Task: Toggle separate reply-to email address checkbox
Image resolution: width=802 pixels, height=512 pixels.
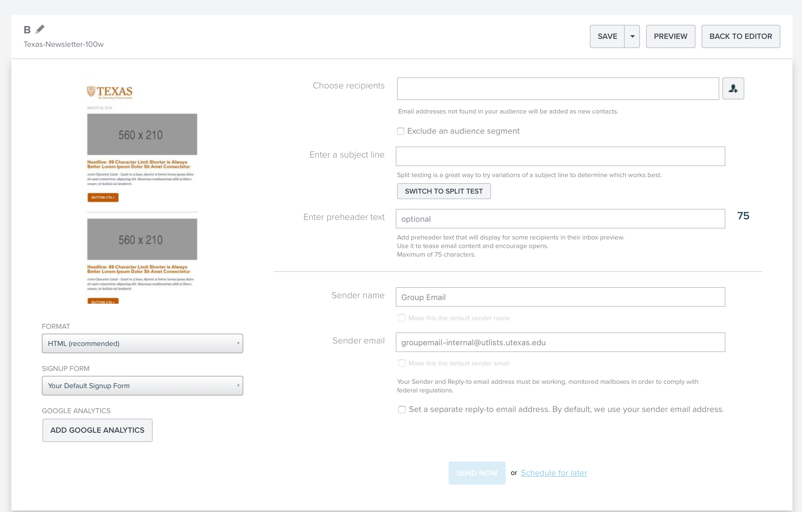Action: [402, 409]
